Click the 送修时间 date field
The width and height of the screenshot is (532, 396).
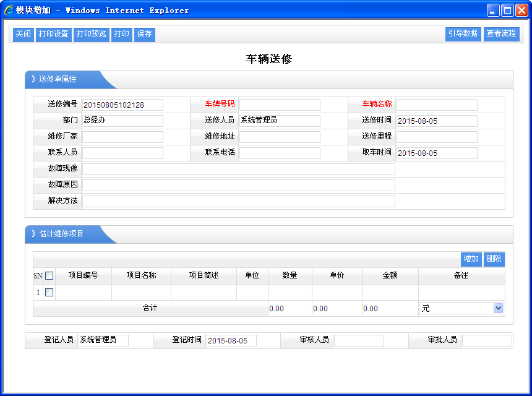pos(437,121)
